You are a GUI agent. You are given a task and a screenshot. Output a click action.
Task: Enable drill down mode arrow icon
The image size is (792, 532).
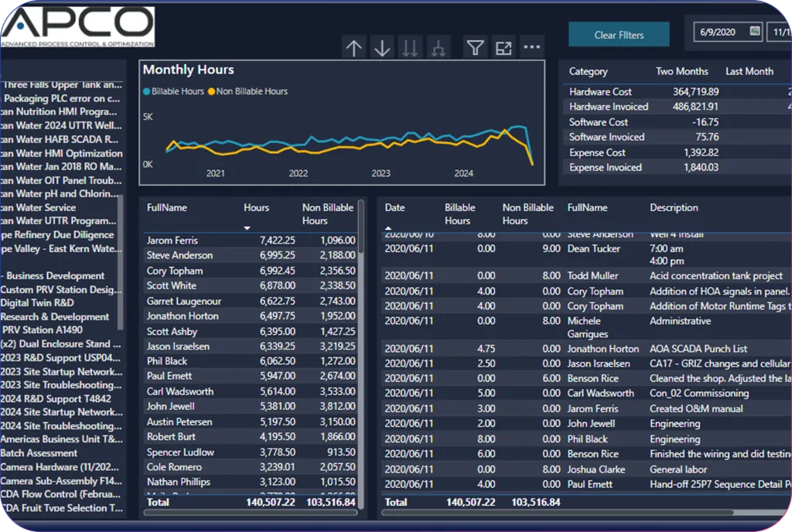pos(382,48)
